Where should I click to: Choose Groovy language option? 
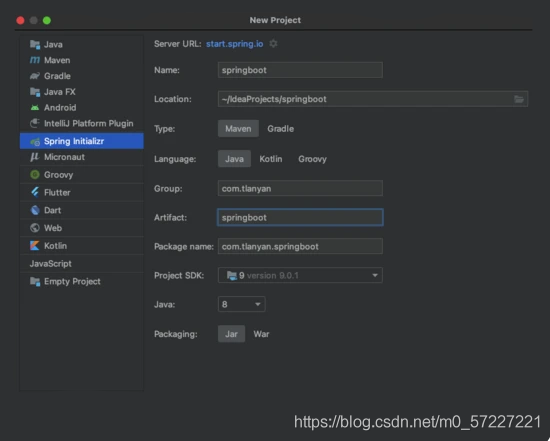click(312, 159)
